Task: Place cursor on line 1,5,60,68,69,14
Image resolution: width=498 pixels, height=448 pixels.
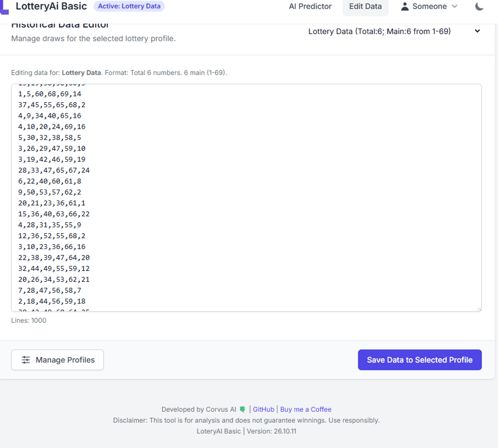Action: pos(50,94)
